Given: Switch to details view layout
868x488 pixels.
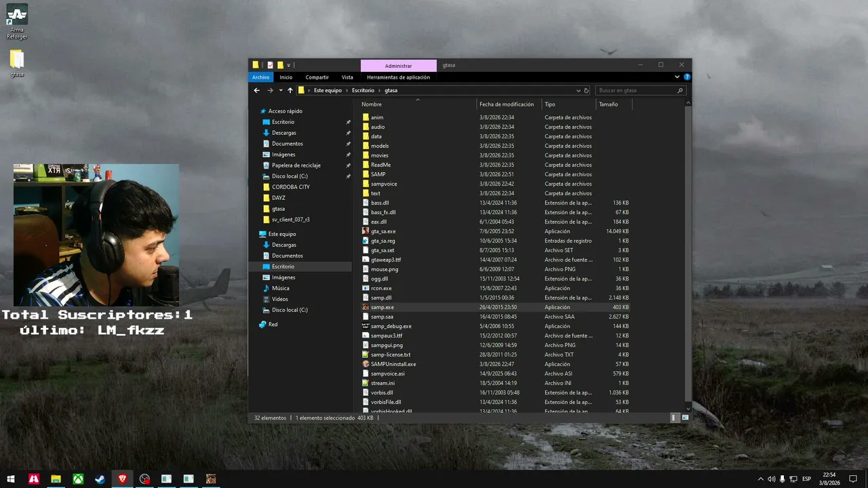Looking at the screenshot, I should point(675,418).
